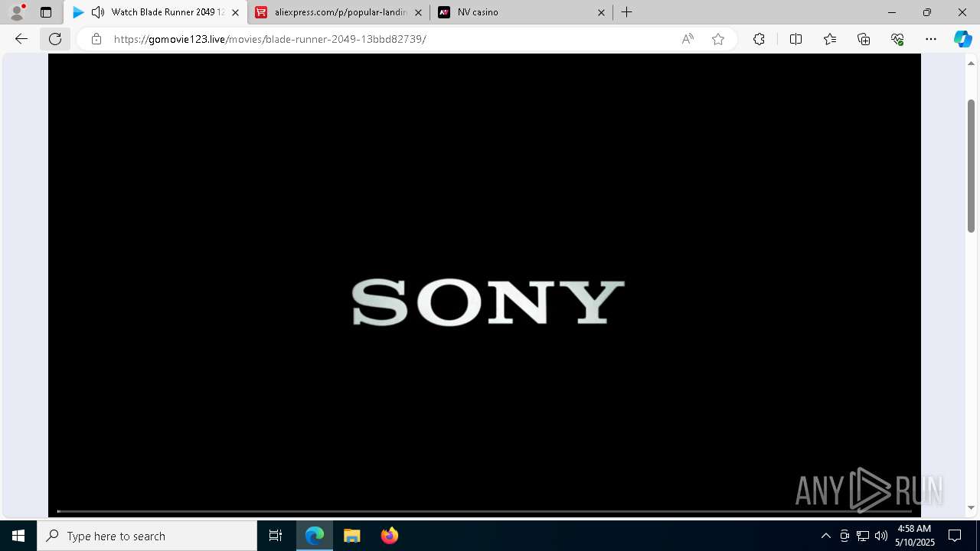Open the tab actions menu icon
Viewport: 980px width, 551px height.
tap(46, 12)
